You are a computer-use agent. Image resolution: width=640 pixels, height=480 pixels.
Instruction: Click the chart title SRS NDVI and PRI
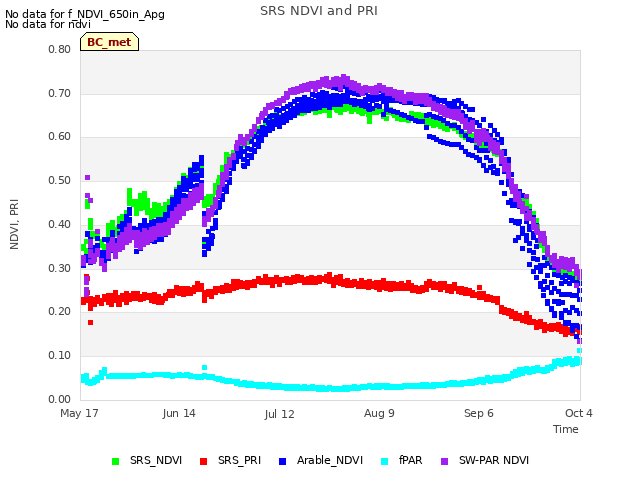coord(319,11)
